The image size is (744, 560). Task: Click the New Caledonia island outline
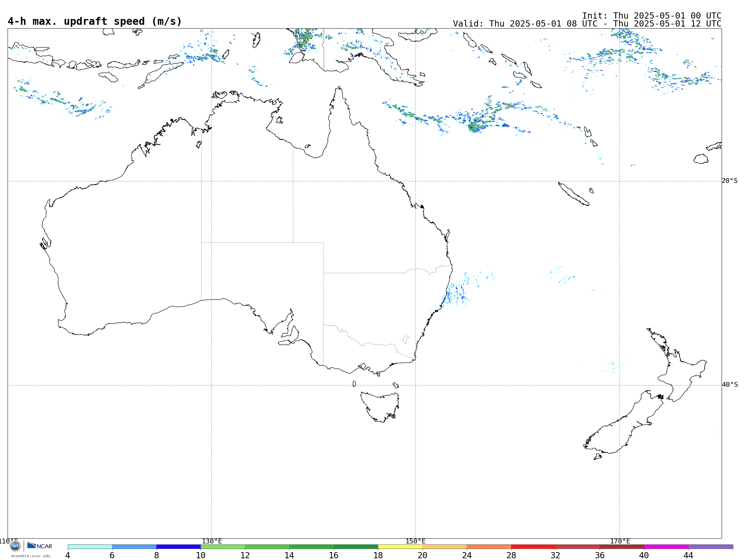tap(573, 194)
